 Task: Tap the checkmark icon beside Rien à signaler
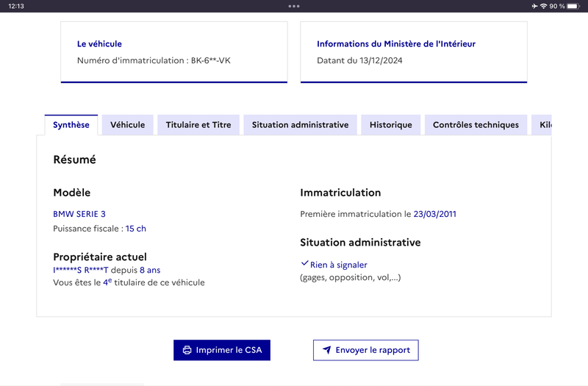click(304, 263)
